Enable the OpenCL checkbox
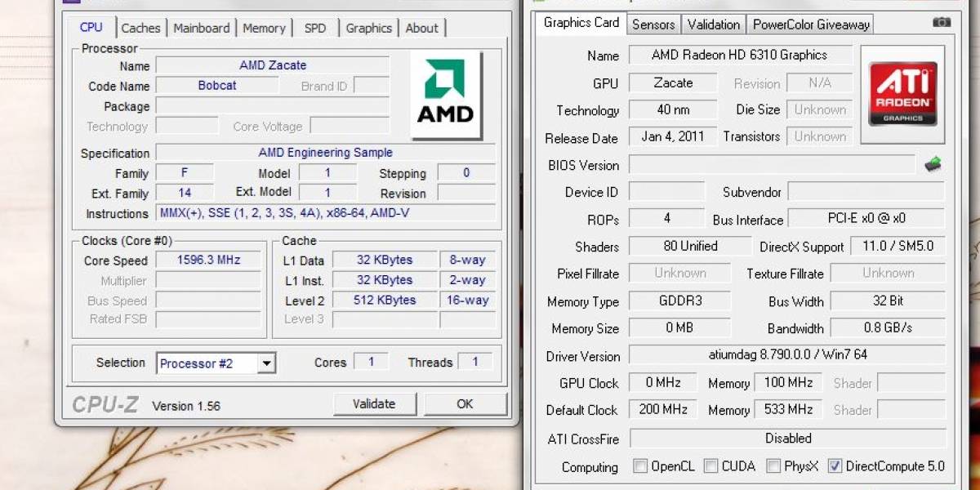 (640, 466)
